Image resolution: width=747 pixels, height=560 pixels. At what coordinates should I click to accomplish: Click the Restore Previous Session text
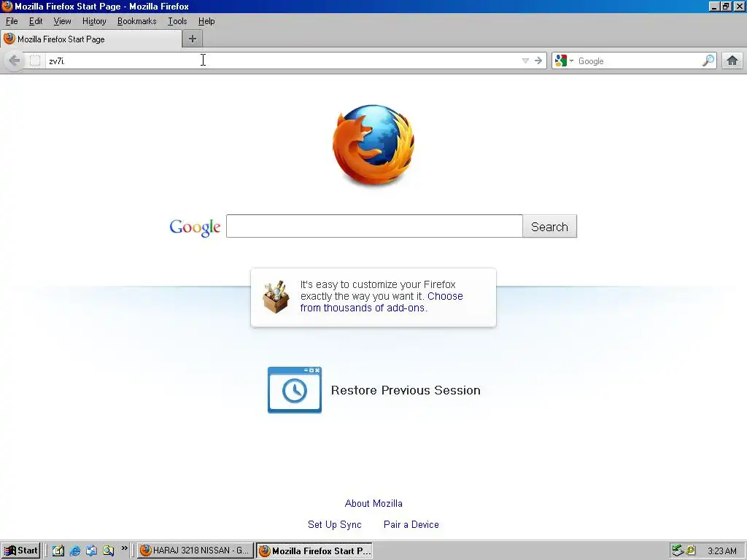click(406, 390)
